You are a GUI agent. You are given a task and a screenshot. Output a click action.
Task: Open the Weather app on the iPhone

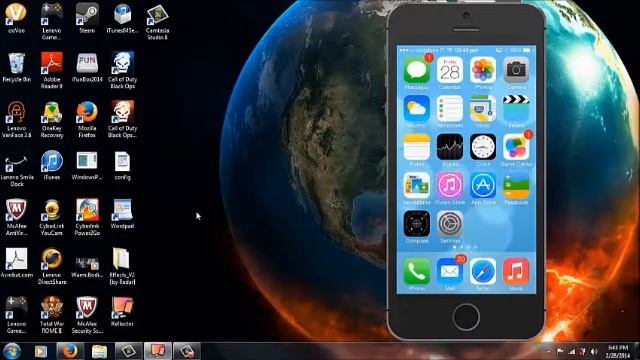pos(416,109)
